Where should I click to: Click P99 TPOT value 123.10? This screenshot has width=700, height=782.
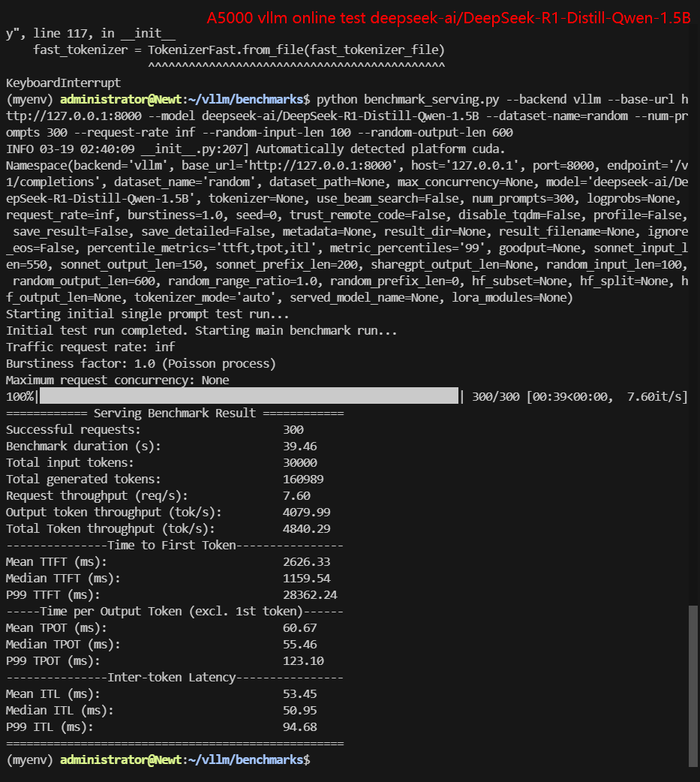(303, 661)
